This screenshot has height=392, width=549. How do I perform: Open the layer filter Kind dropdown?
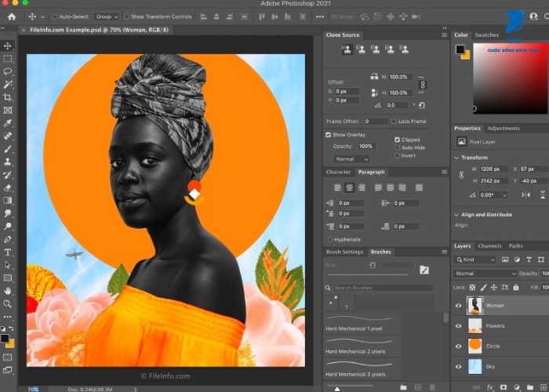click(x=475, y=260)
